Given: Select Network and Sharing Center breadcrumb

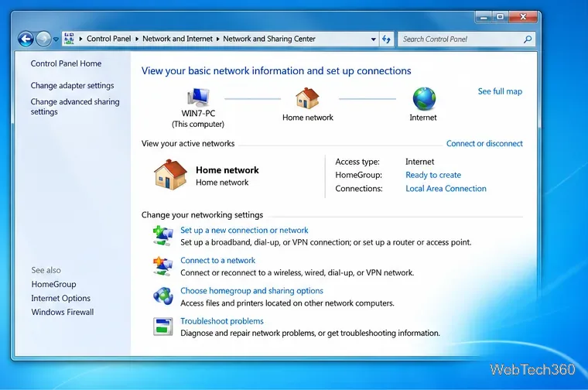Looking at the screenshot, I should pos(269,39).
